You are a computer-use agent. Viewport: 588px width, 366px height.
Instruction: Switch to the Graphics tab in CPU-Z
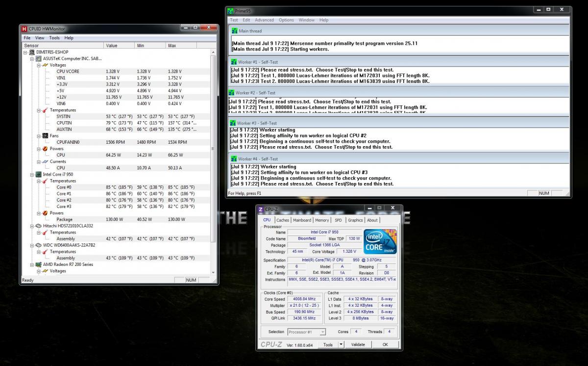(x=355, y=220)
